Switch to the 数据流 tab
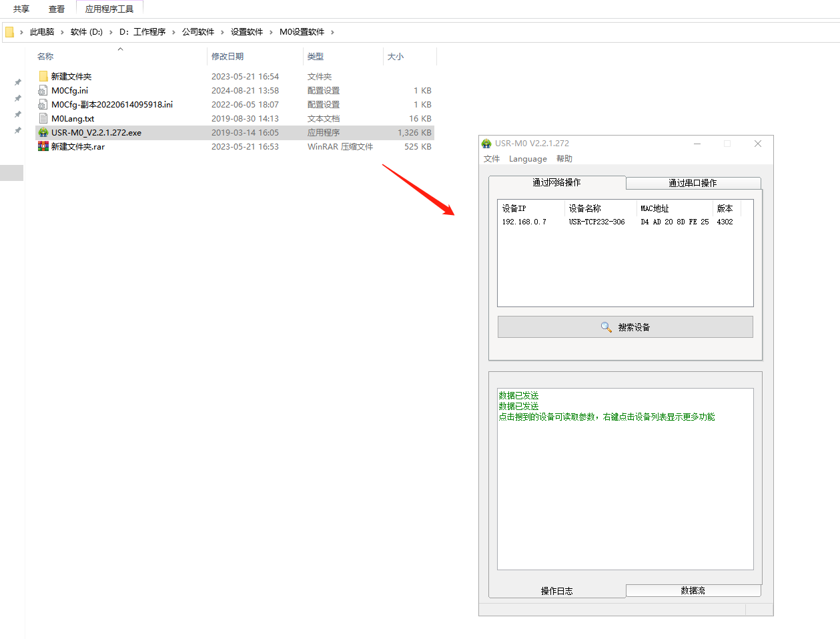 point(693,591)
